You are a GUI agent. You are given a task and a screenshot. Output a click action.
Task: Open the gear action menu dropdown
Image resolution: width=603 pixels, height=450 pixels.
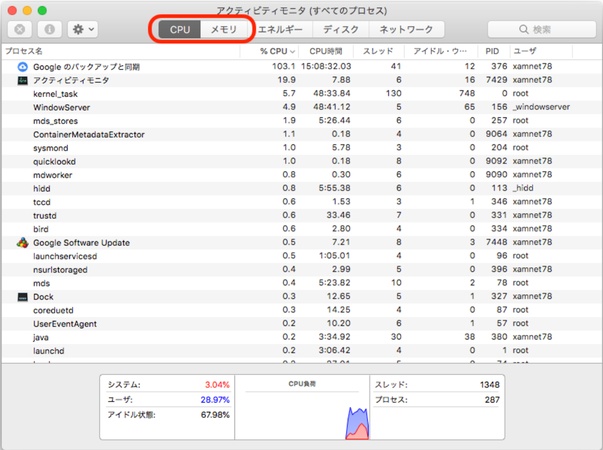[x=83, y=29]
